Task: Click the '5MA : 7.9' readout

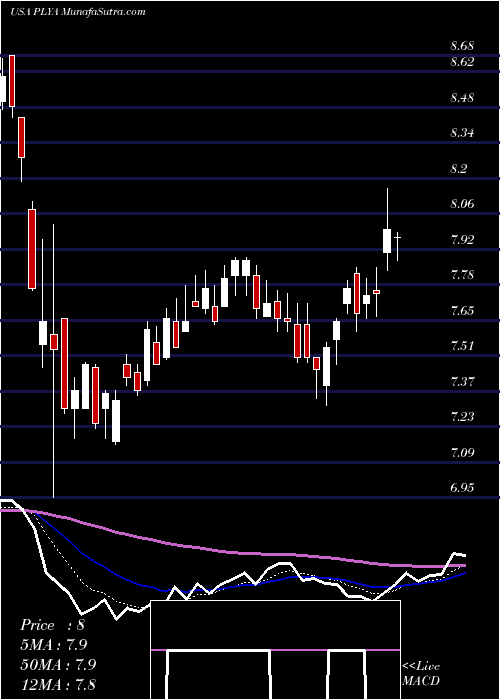Action: [x=54, y=645]
